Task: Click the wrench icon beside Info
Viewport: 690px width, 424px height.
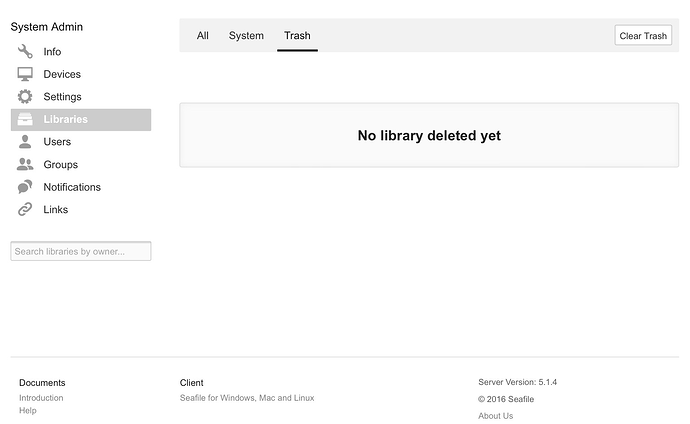Action: click(x=25, y=52)
